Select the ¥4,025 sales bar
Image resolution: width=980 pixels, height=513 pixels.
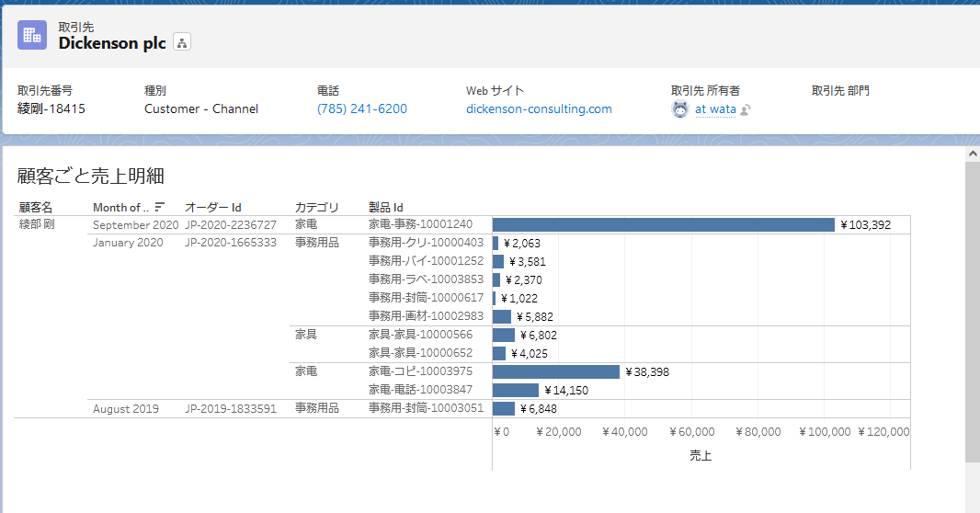tap(499, 354)
